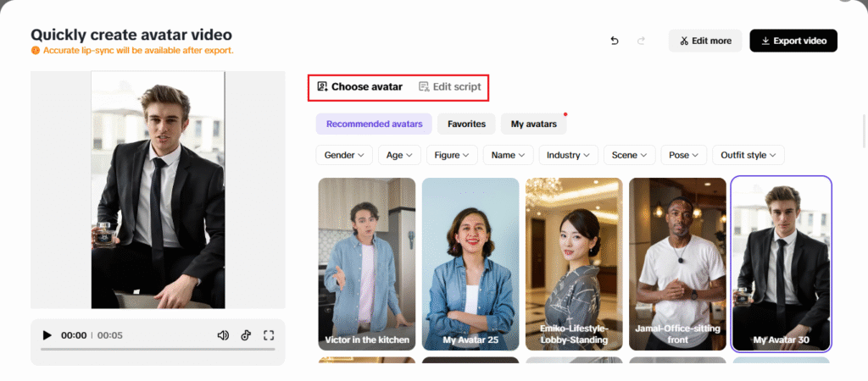
Task: Switch to the Edit script tab
Action: click(x=450, y=86)
